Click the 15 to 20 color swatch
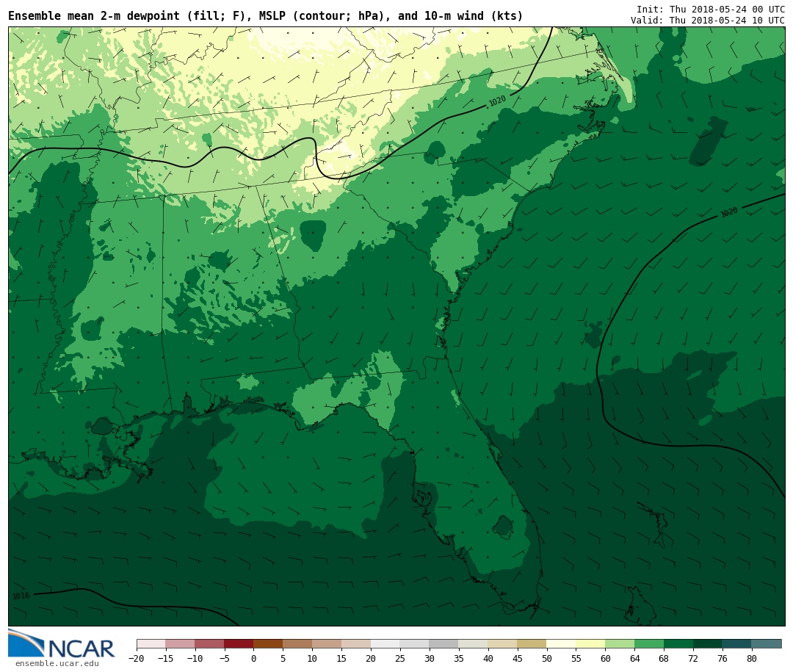793x672 pixels. pos(357,643)
